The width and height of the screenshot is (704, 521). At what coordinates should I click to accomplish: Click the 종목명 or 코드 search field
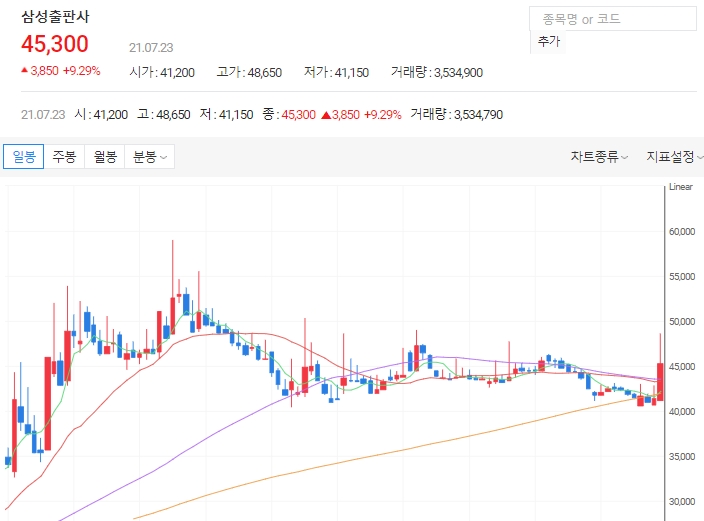(613, 19)
